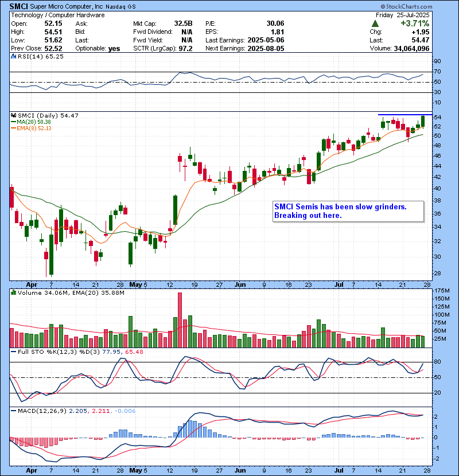Select the SMCI ticker symbol in the header
Image resolution: width=459 pixels, height=476 pixels.
[19, 6]
